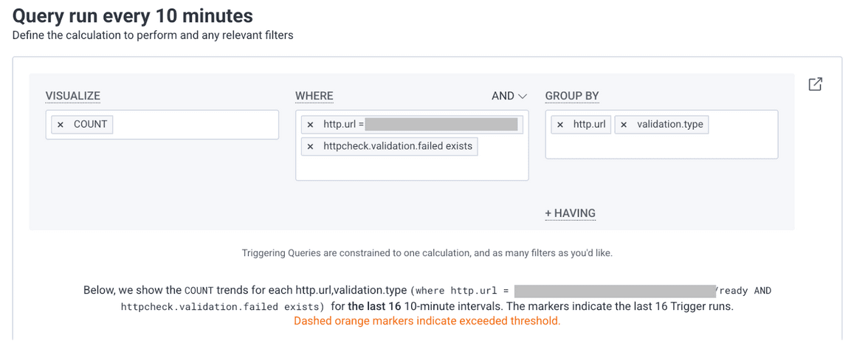This screenshot has height=352, width=868.
Task: Click the WHERE section label
Action: coord(314,96)
